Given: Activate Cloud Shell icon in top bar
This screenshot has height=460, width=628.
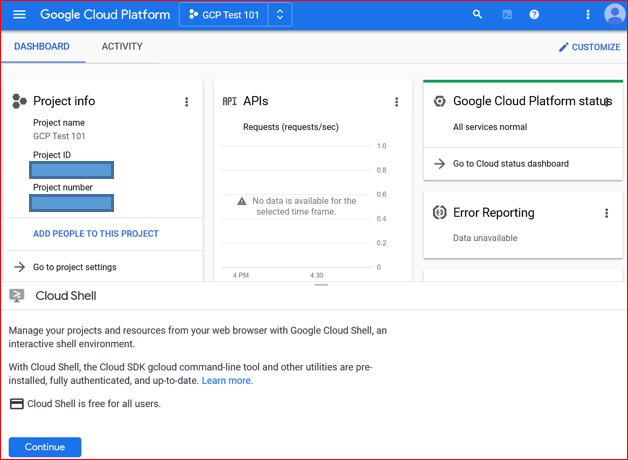Looking at the screenshot, I should coord(507,15).
